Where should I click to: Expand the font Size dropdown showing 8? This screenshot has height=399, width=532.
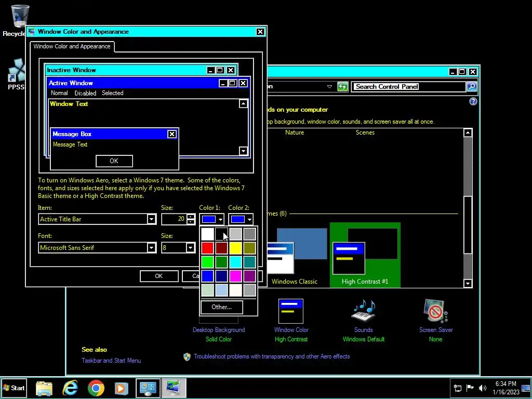tap(190, 248)
